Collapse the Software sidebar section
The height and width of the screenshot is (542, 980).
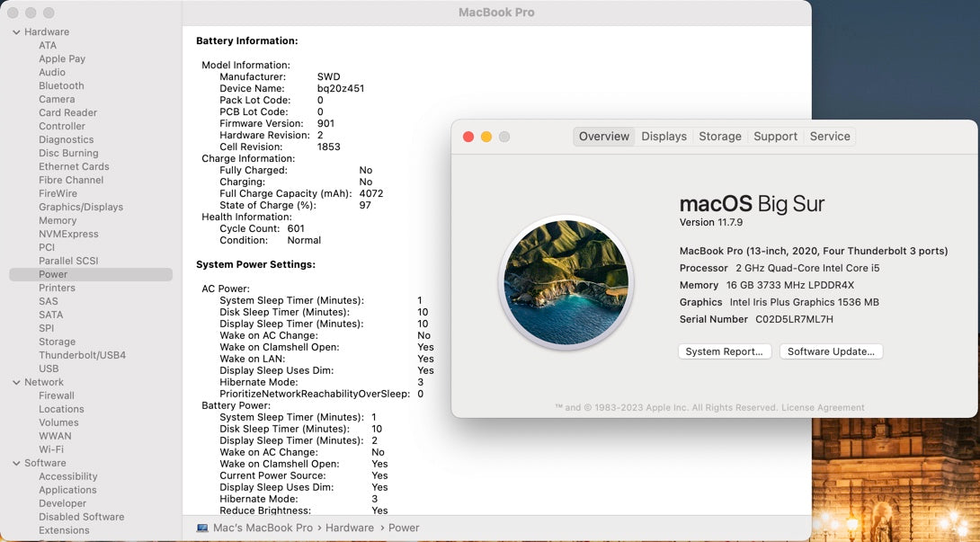[x=16, y=463]
